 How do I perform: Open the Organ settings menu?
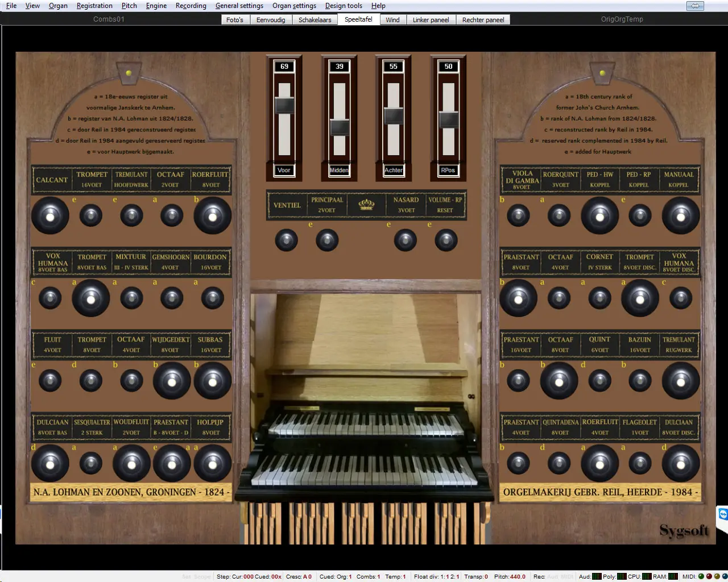pos(294,6)
